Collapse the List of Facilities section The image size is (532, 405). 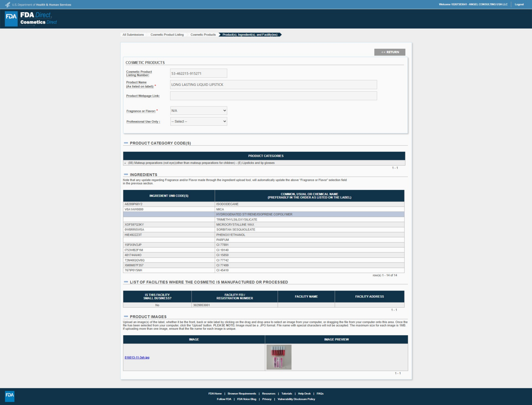126,282
